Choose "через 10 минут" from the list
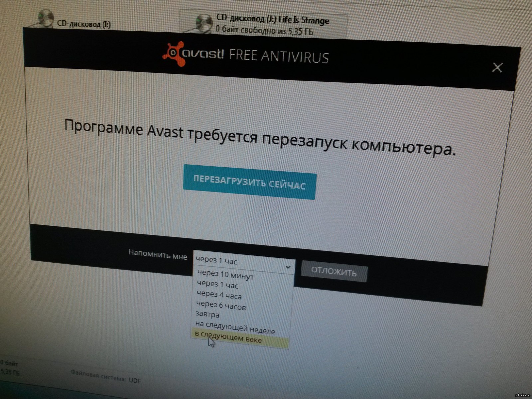The height and width of the screenshot is (399, 532). click(x=225, y=276)
